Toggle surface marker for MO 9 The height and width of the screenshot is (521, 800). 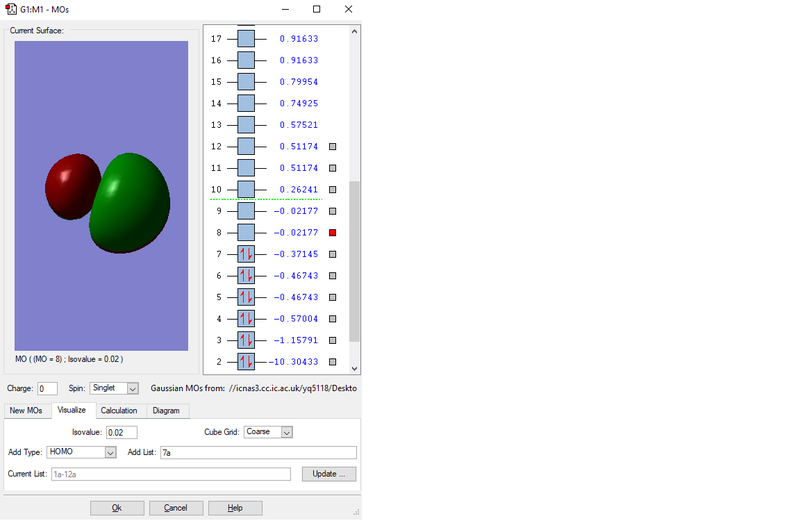[333, 211]
